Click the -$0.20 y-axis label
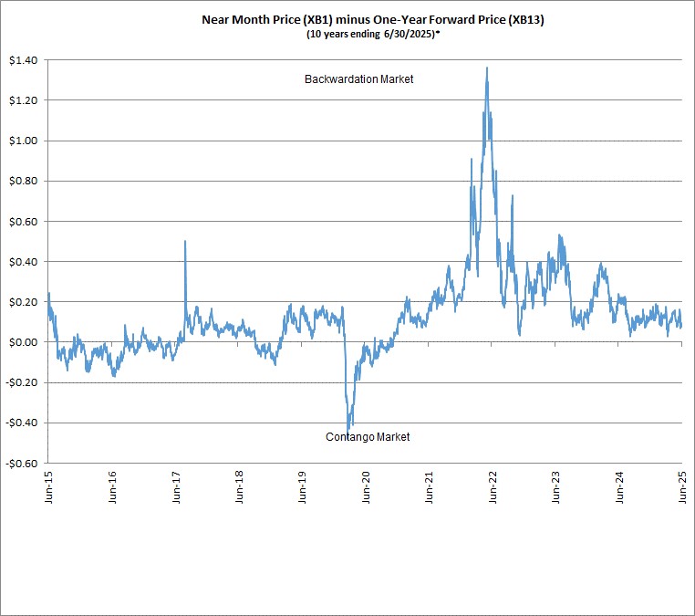This screenshot has width=695, height=616. click(x=21, y=382)
